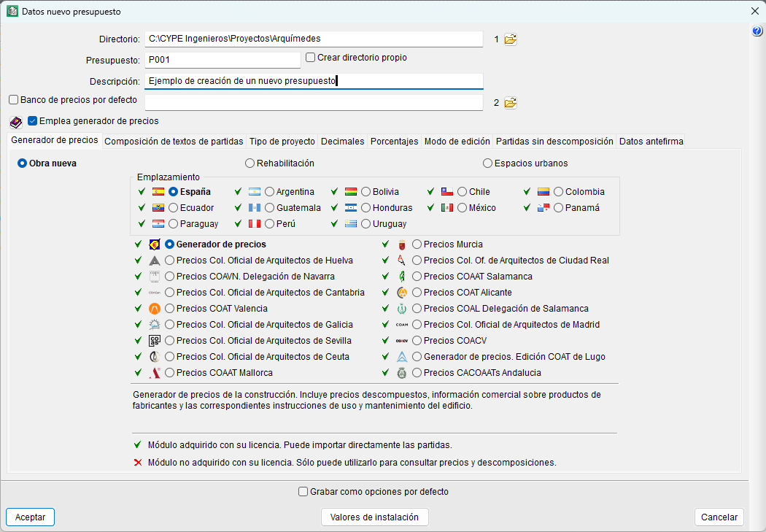Browse for default price bank folder
The height and width of the screenshot is (532, 766).
coord(510,103)
